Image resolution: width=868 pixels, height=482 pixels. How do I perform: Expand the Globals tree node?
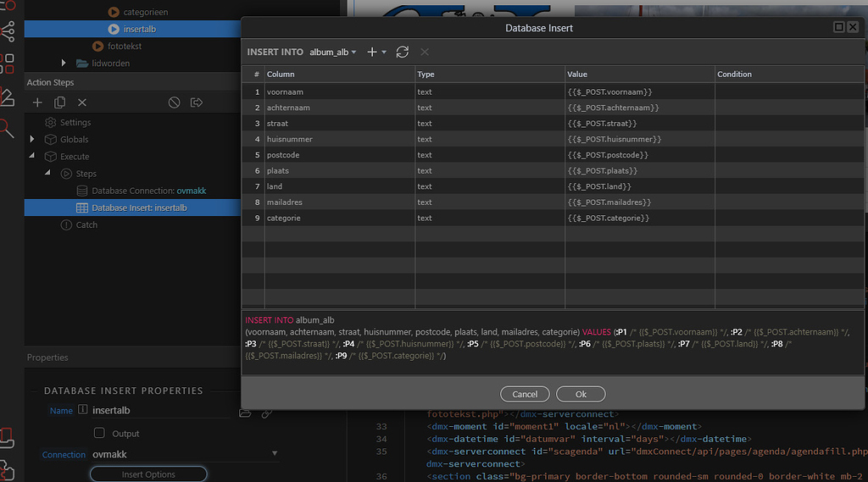32,139
